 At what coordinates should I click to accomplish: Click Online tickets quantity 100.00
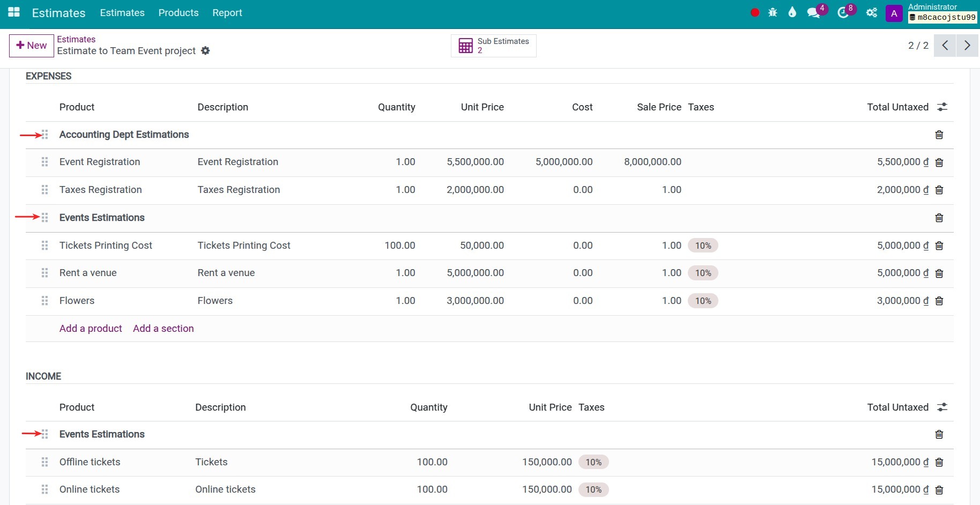432,489
